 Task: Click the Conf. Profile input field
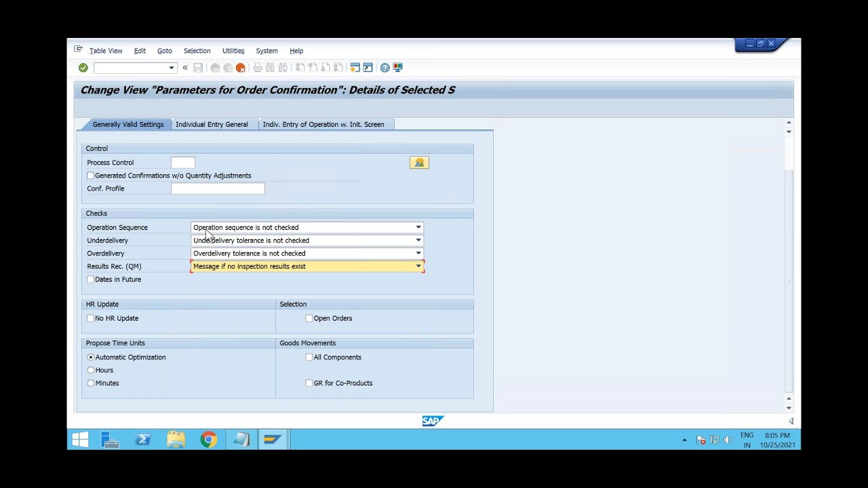(x=218, y=188)
